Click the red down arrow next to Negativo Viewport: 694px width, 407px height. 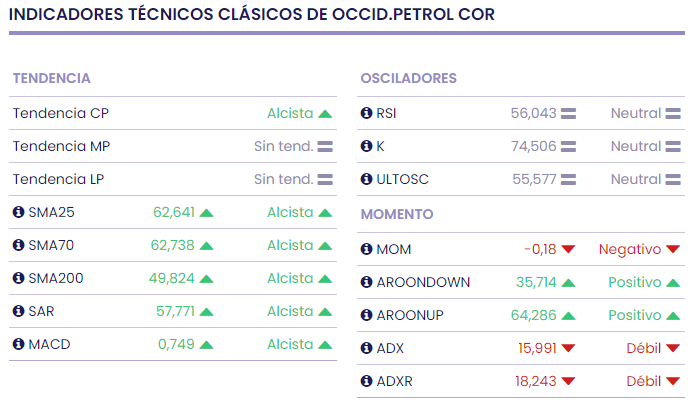[673, 249]
